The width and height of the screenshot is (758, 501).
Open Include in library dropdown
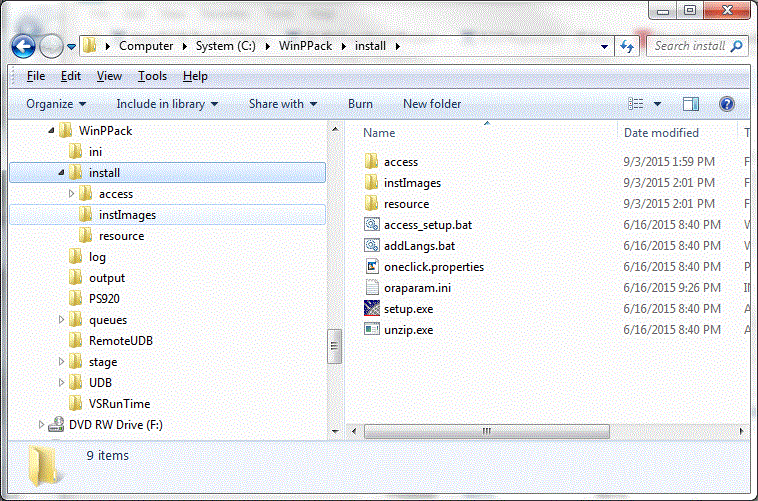[167, 104]
